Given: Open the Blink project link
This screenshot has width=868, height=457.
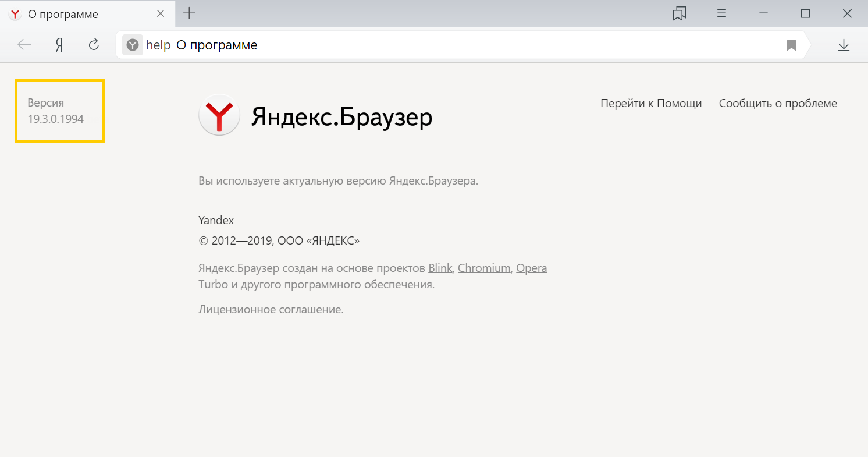Looking at the screenshot, I should tap(440, 268).
